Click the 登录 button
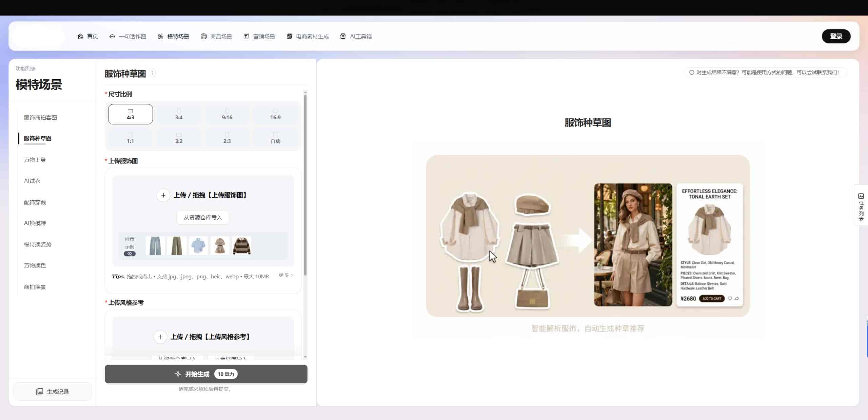This screenshot has width=868, height=420. pos(836,36)
